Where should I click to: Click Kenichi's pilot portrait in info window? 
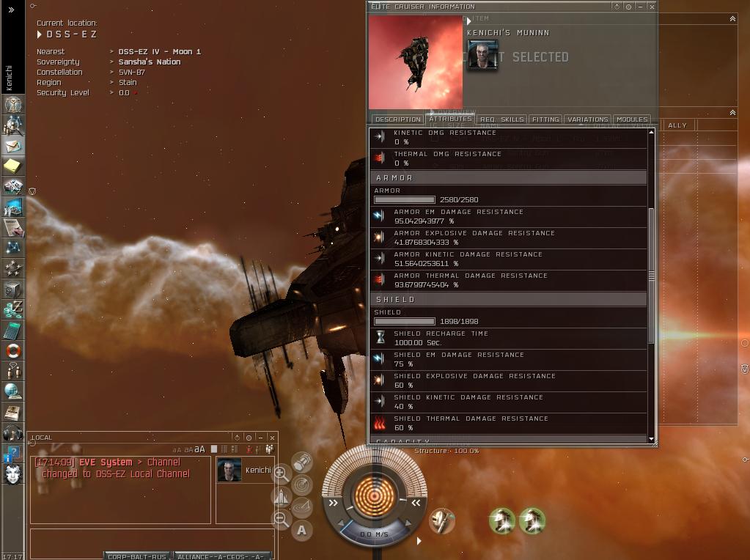coord(482,55)
